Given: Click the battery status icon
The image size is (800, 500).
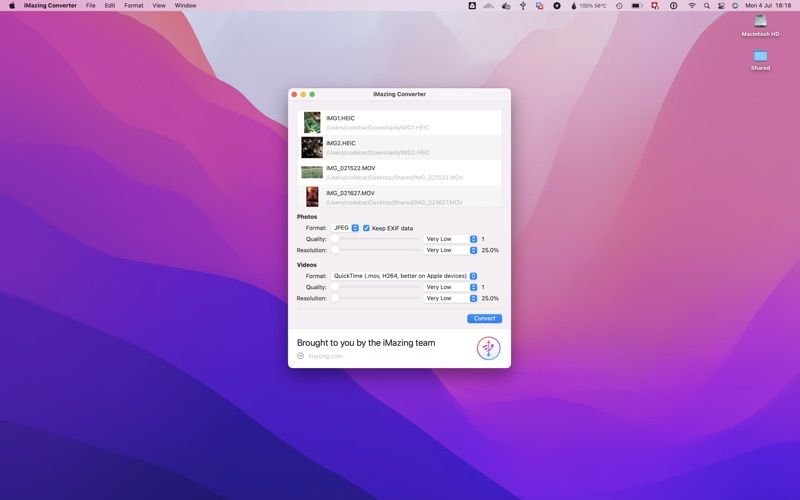Looking at the screenshot, I should [x=637, y=6].
